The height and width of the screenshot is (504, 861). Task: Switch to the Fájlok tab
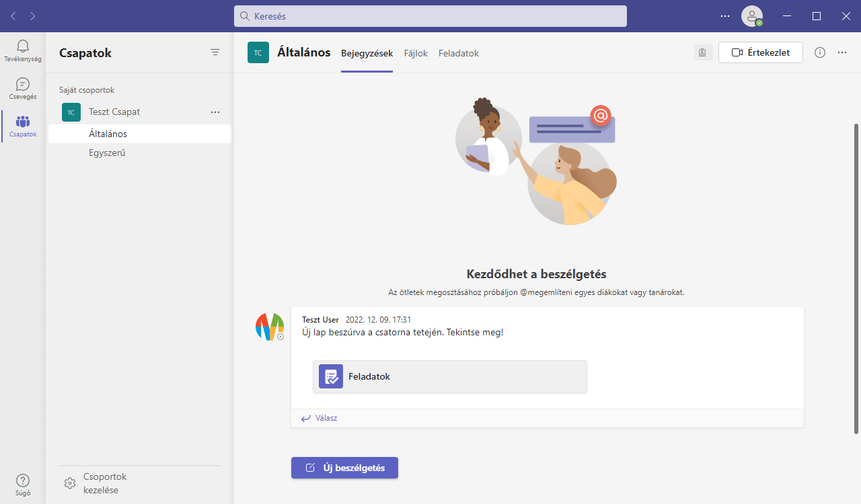point(416,53)
